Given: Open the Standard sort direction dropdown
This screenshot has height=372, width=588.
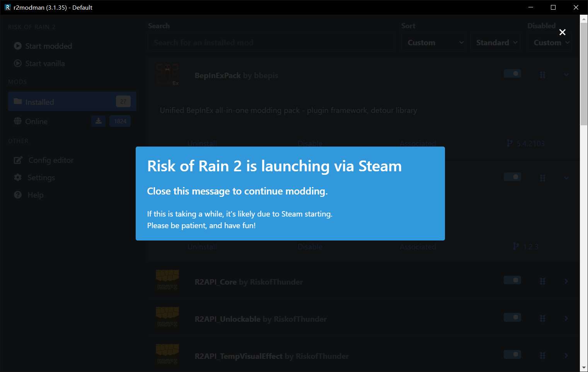Looking at the screenshot, I should click(x=496, y=43).
